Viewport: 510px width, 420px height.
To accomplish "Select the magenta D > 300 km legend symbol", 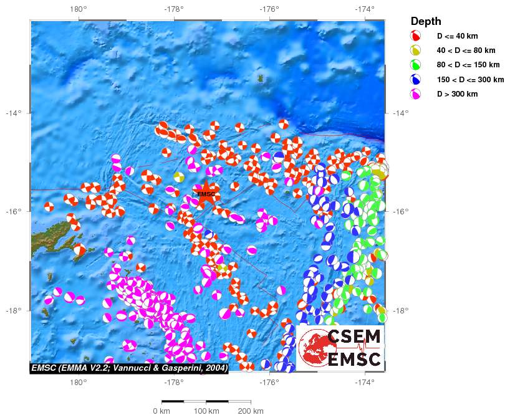I will [x=416, y=94].
